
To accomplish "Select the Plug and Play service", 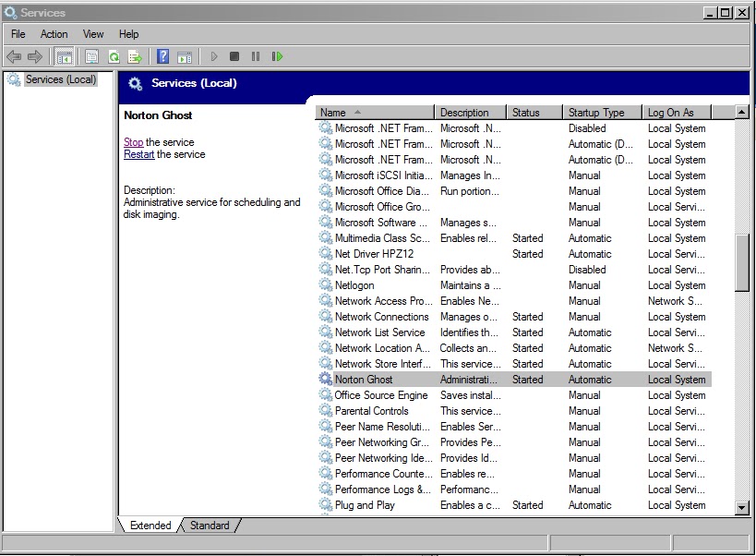I will [x=514, y=505].
